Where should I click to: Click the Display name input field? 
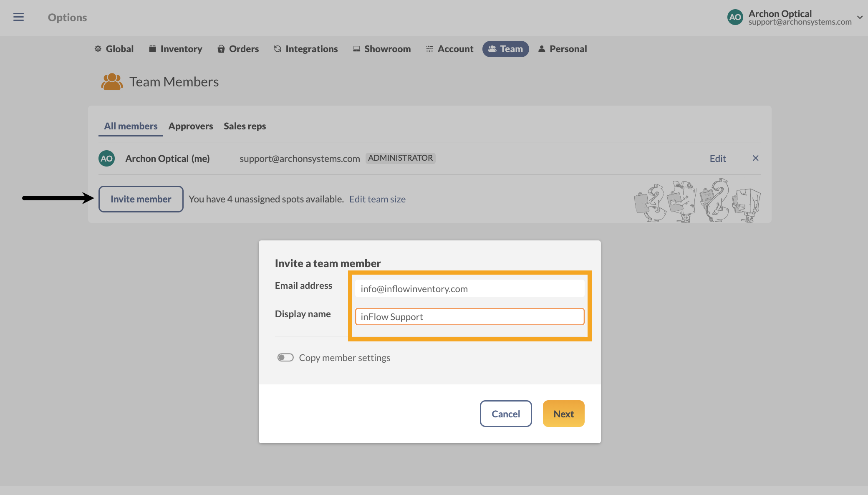[469, 316]
